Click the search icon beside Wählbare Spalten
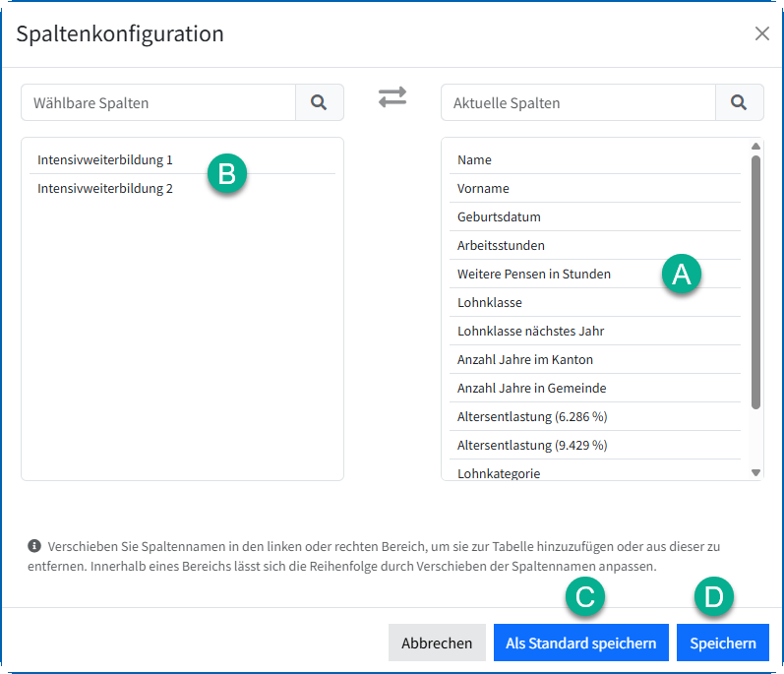 [319, 102]
